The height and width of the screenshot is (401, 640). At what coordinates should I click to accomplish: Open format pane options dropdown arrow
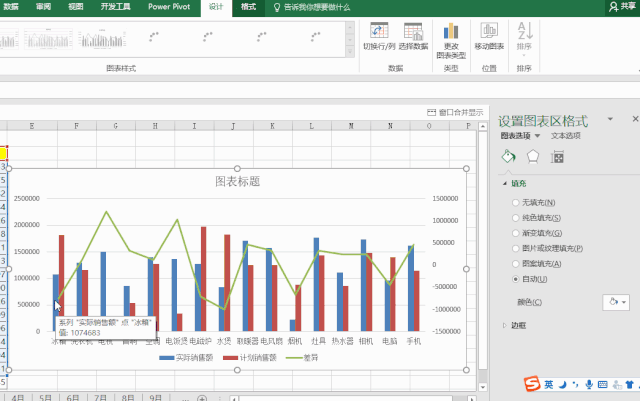coord(610,119)
